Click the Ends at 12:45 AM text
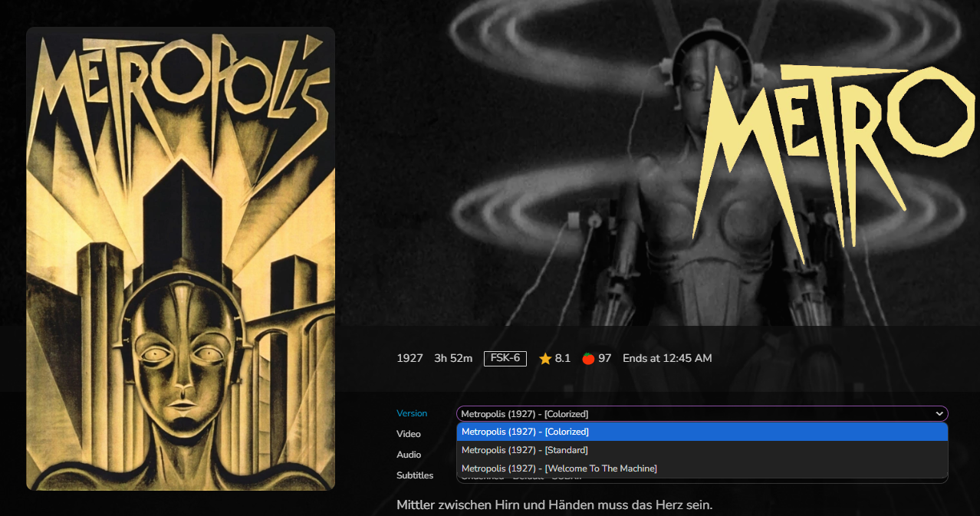 [x=667, y=358]
